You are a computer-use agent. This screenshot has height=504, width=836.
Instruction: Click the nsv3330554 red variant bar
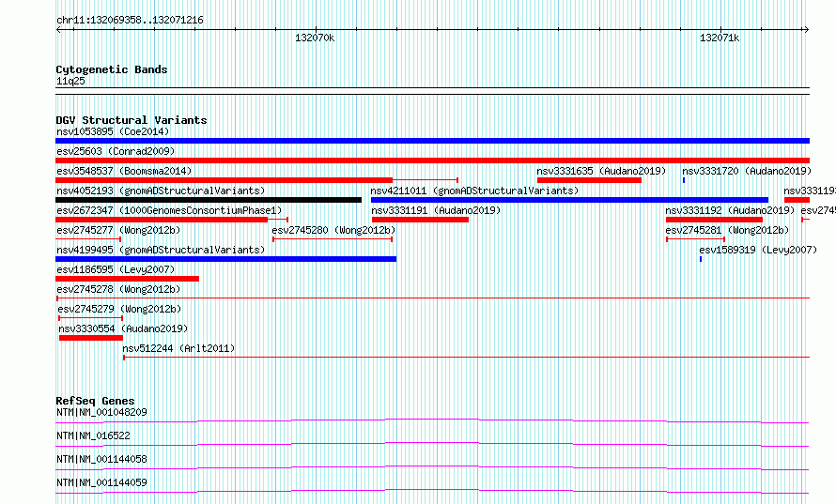91,338
